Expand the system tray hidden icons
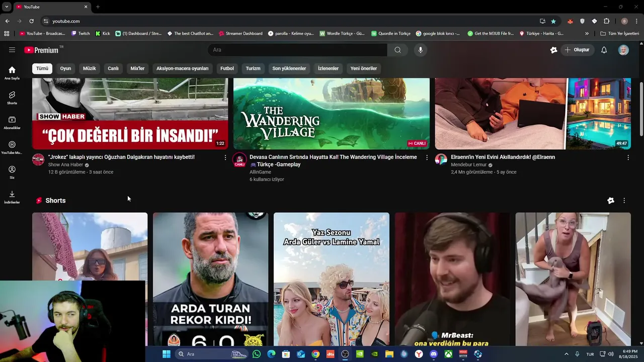 point(566,354)
